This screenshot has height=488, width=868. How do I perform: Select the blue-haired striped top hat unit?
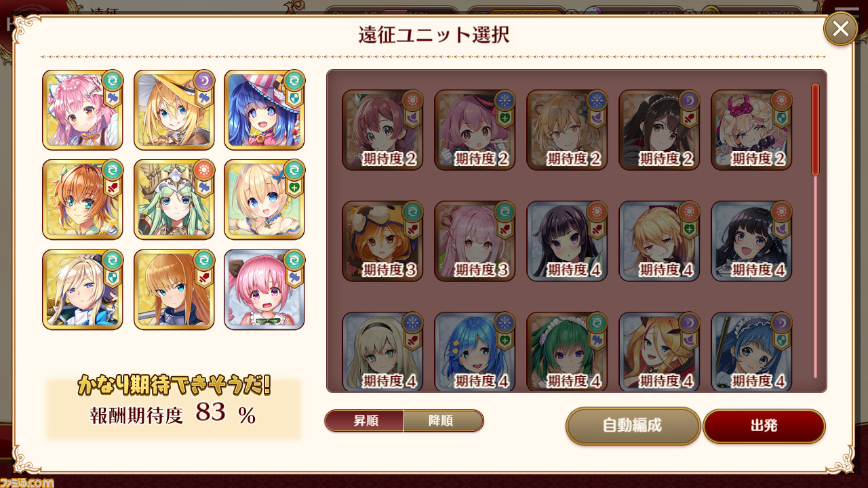(264, 110)
